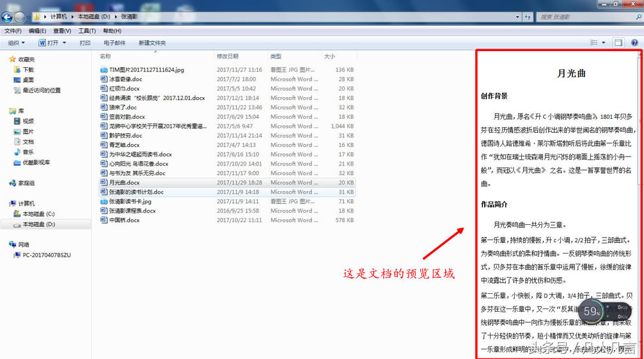This screenshot has width=644, height=359.
Task: Click the Back navigation arrow
Action: point(8,17)
